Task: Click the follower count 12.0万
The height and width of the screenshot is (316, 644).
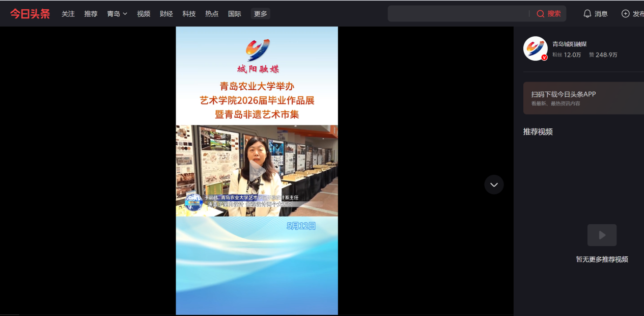Action: pyautogui.click(x=572, y=55)
